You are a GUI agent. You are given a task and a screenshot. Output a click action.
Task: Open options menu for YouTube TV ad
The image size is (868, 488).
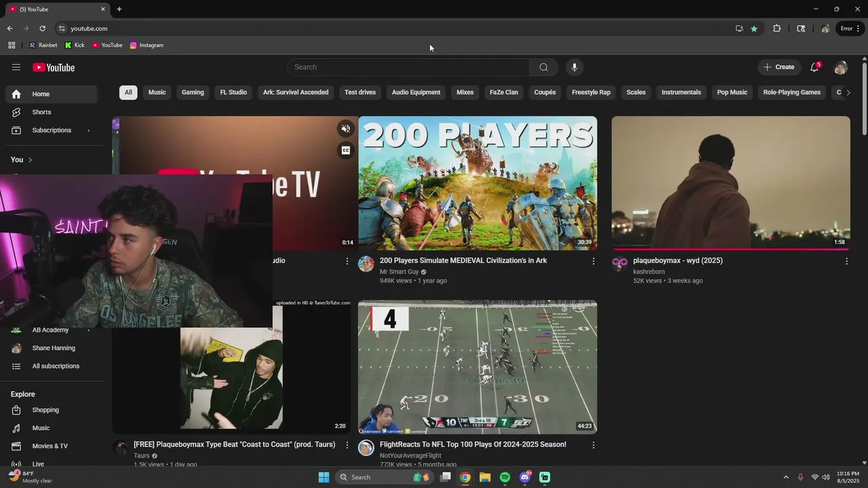click(347, 261)
